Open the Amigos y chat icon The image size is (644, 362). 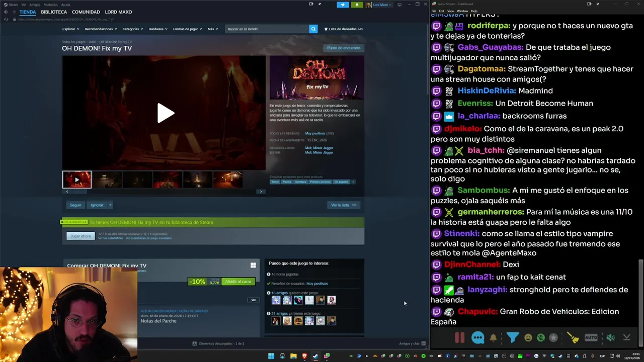coord(423,343)
